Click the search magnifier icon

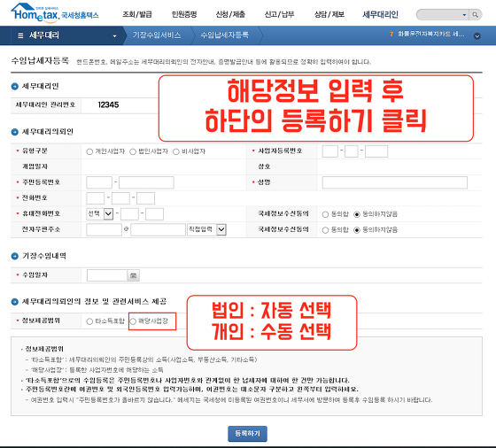(475, 14)
